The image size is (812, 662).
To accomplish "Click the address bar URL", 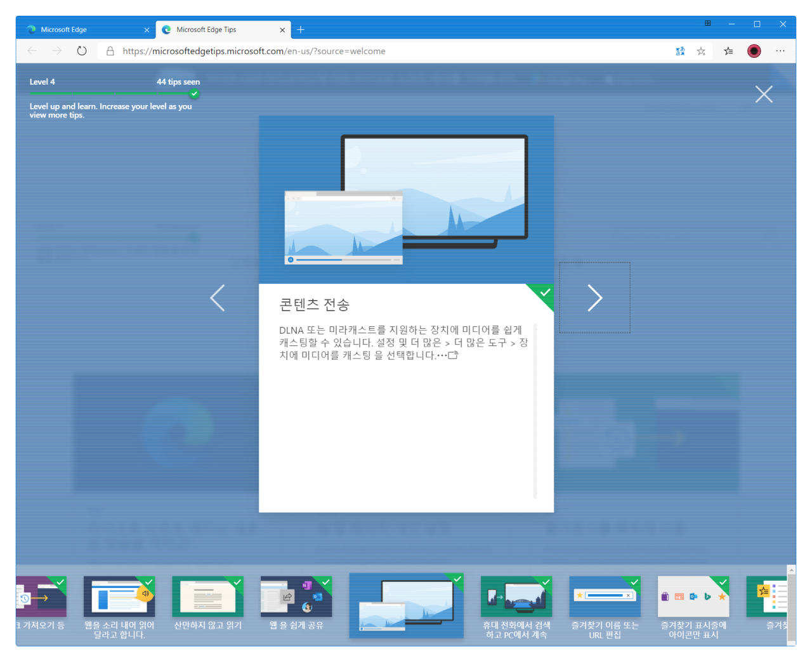I will click(x=254, y=51).
